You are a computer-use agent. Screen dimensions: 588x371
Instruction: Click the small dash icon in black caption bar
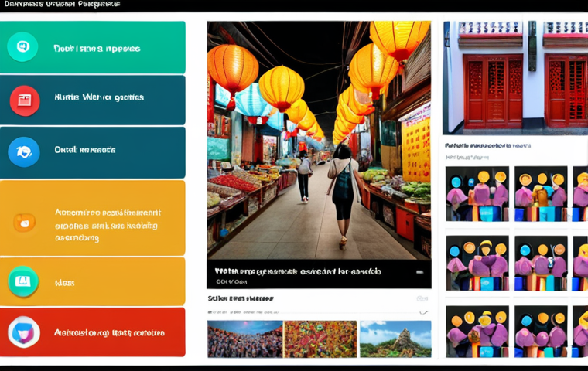coord(420,272)
